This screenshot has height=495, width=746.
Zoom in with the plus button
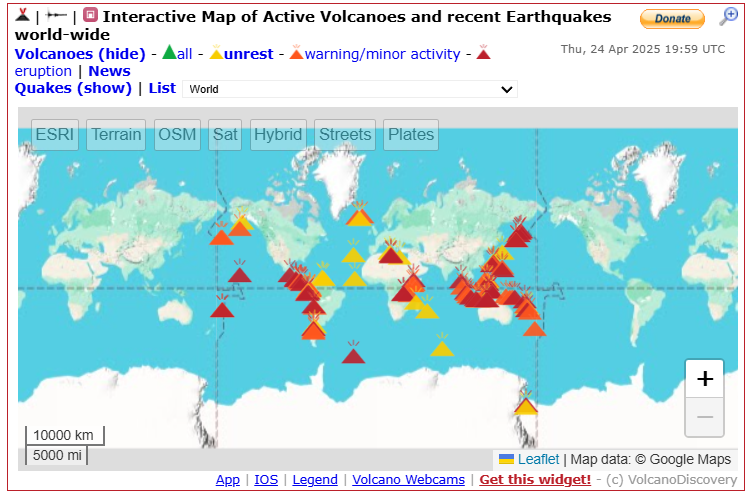(705, 379)
